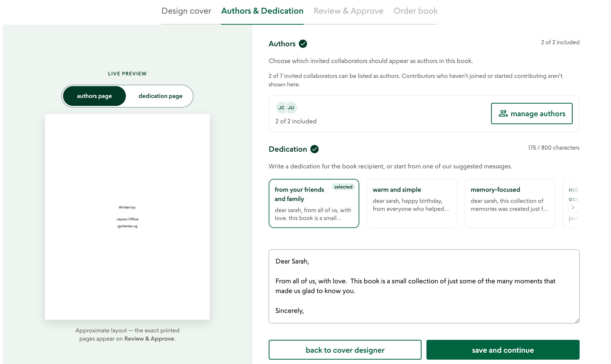The image size is (611, 364).
Task: Click the JC author avatar
Action: click(x=281, y=108)
